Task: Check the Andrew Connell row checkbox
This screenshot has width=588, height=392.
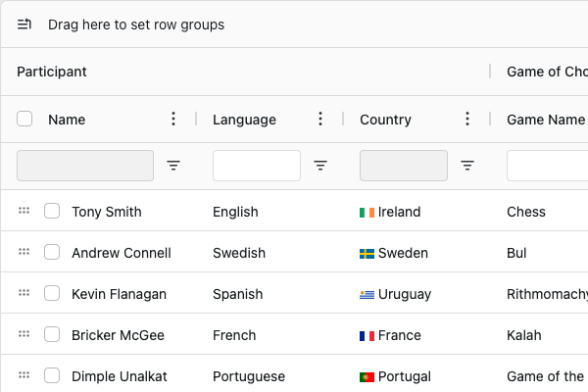Action: [x=52, y=253]
